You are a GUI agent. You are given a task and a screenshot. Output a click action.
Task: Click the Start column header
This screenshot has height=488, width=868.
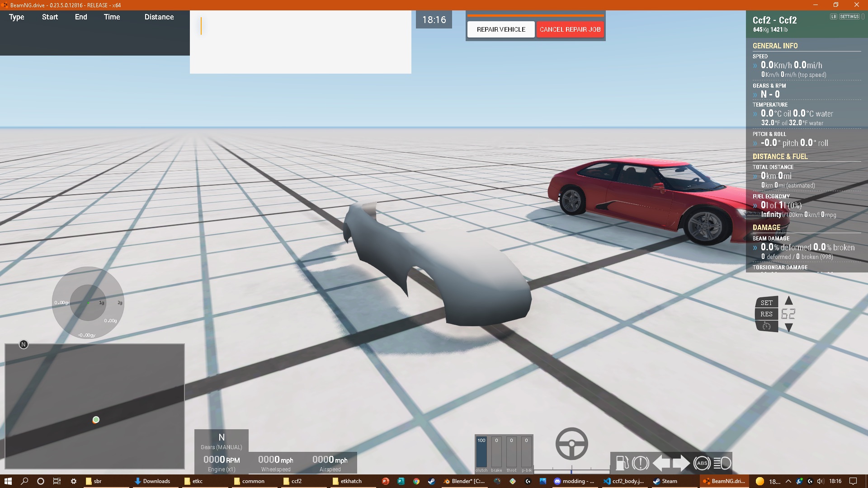[x=50, y=17]
